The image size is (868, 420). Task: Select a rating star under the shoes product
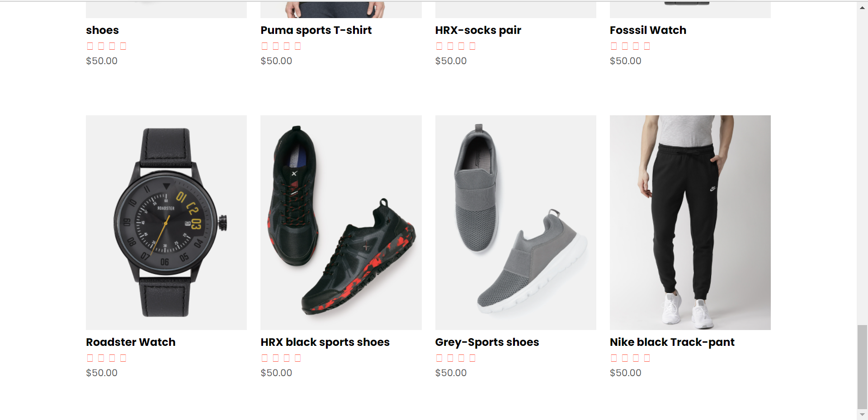pos(102,46)
